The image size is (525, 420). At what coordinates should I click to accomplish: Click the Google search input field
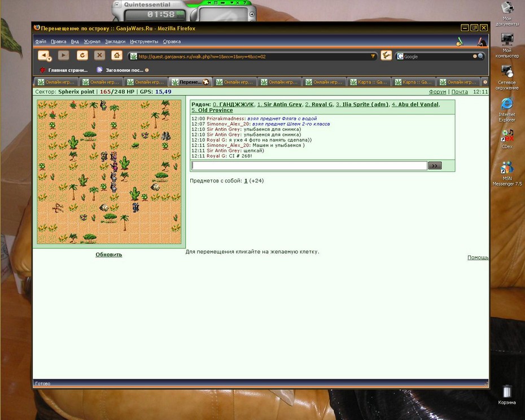438,56
